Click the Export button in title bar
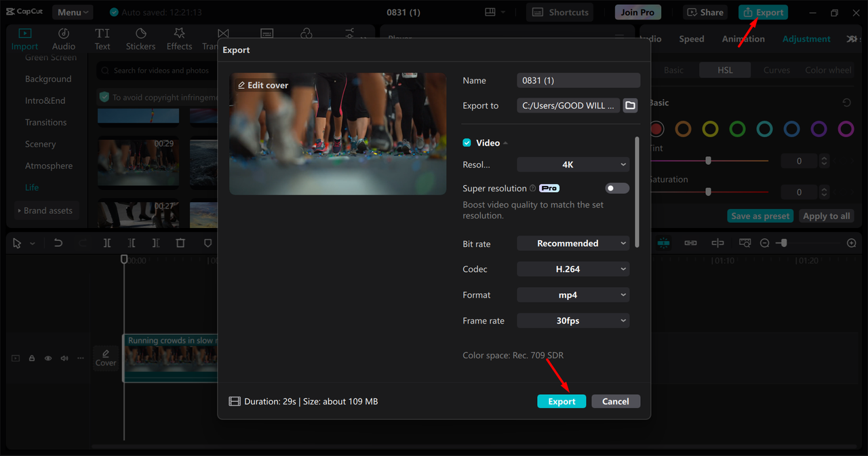868x456 pixels. coord(763,12)
